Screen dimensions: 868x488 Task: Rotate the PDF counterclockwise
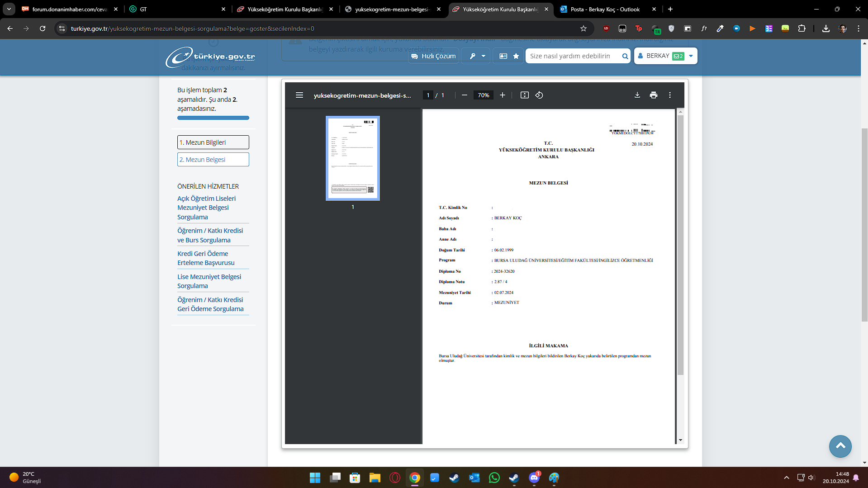pos(539,95)
